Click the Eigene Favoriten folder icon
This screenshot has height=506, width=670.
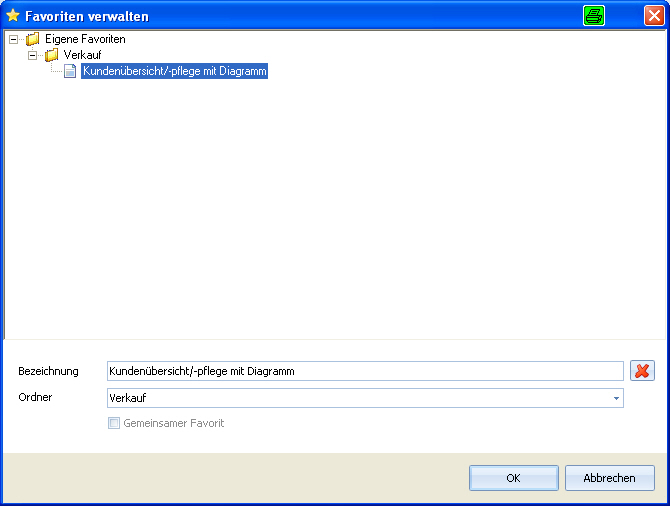click(x=32, y=39)
